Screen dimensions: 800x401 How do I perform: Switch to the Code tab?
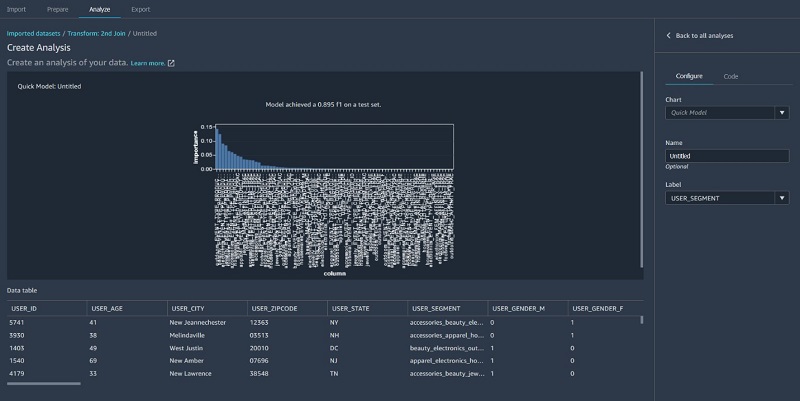tap(731, 77)
